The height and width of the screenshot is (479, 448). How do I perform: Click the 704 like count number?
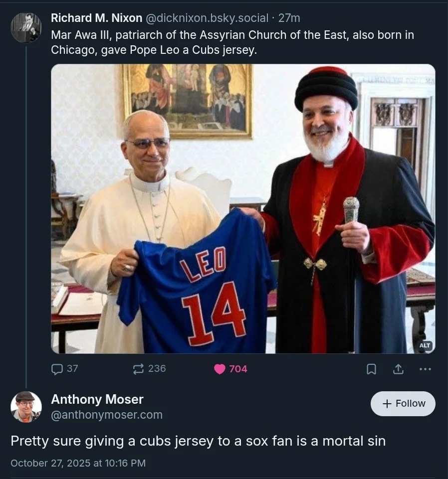[x=238, y=369]
